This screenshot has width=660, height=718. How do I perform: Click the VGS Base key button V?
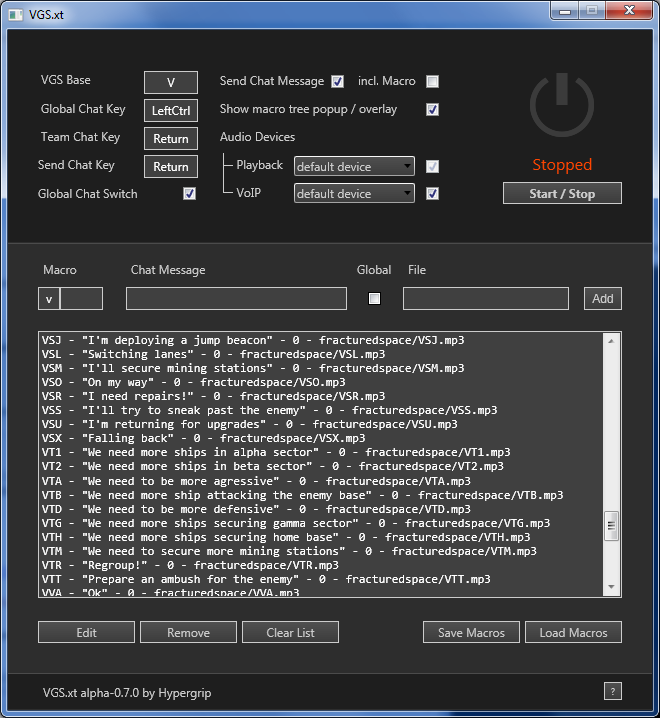[171, 82]
